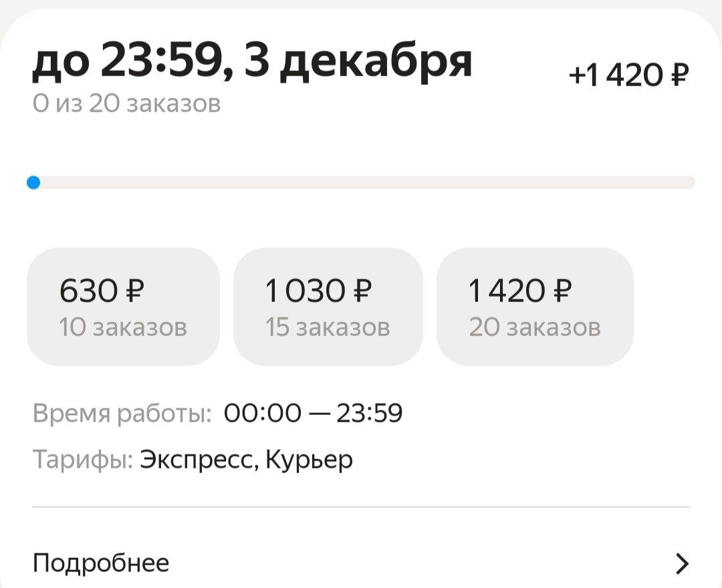Click the Курьер tariff name
722x588 pixels.
tap(309, 460)
